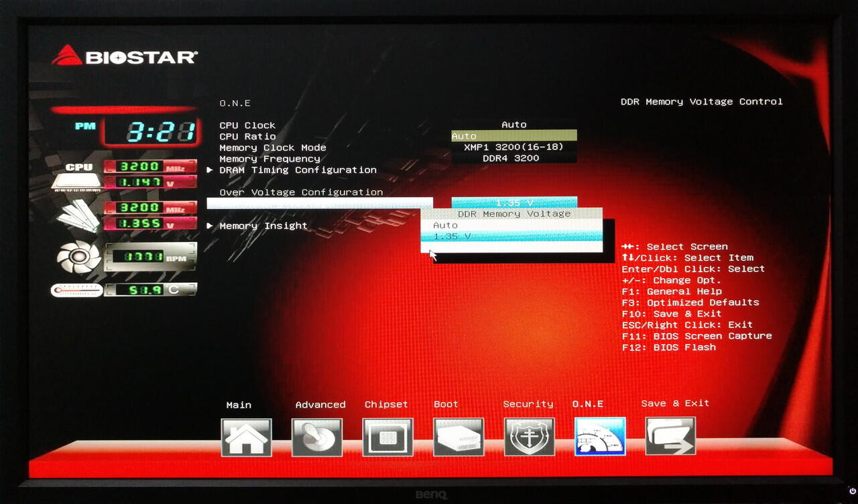
Task: Select the O.N.E gauge icon
Action: click(x=600, y=436)
